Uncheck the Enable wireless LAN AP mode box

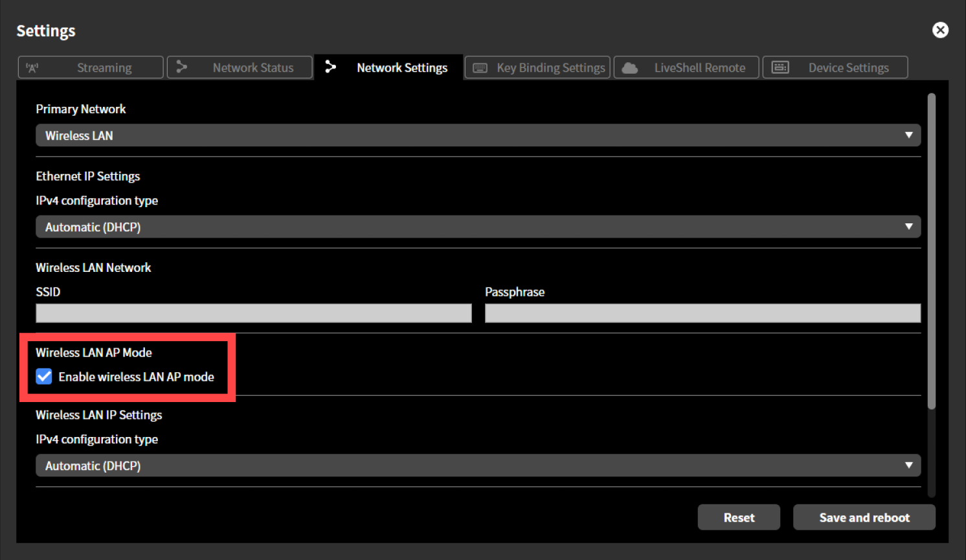click(43, 376)
